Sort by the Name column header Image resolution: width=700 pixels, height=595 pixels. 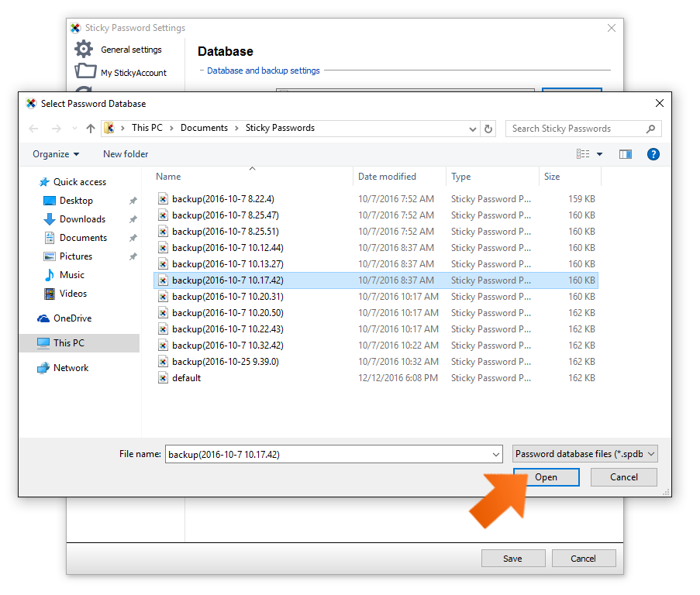point(168,177)
